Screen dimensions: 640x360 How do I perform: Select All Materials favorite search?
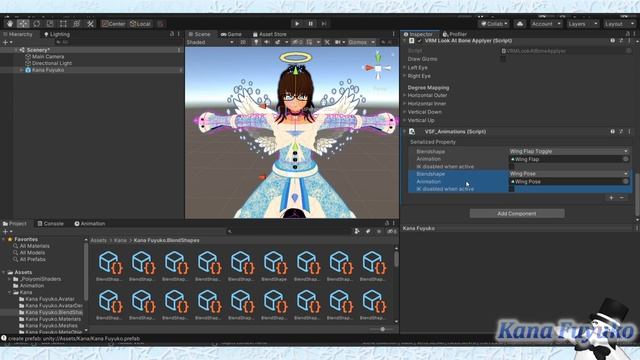(34, 246)
